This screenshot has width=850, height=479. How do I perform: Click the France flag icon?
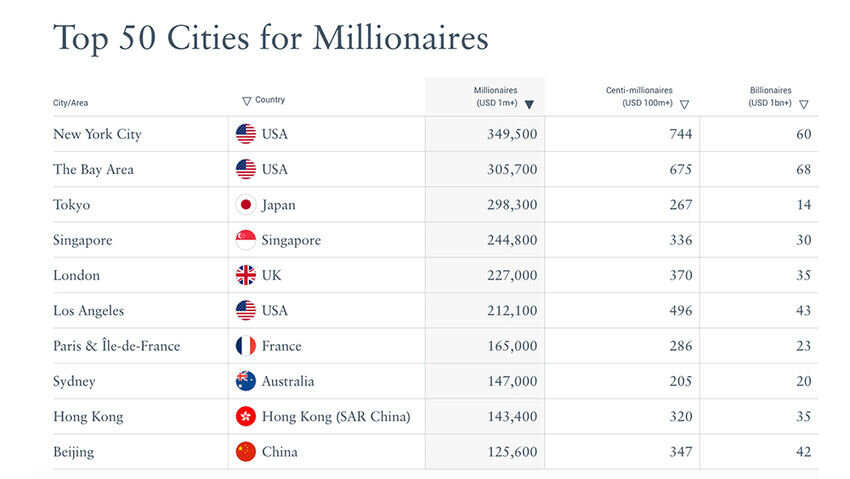click(x=245, y=346)
